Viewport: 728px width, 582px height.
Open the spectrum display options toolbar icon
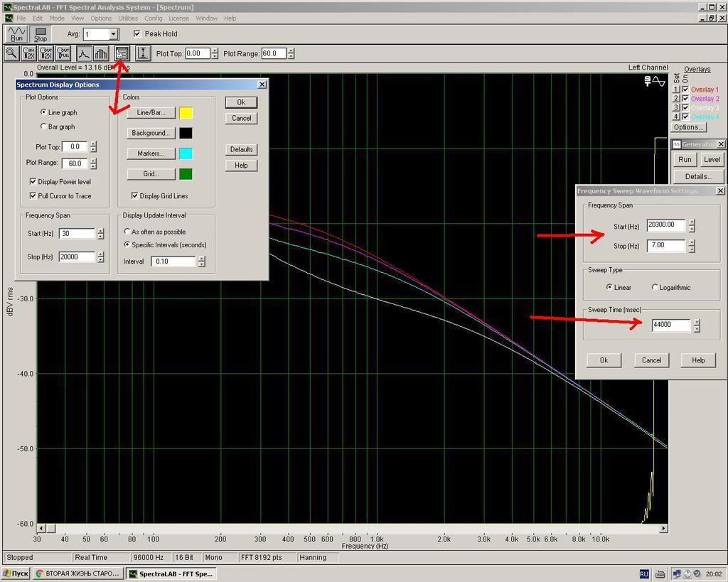pos(122,53)
